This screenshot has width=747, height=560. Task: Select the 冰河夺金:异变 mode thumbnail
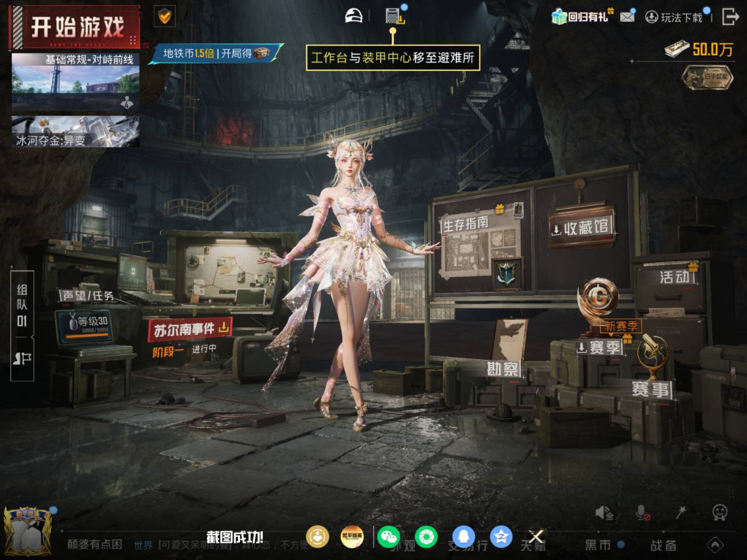tap(75, 132)
